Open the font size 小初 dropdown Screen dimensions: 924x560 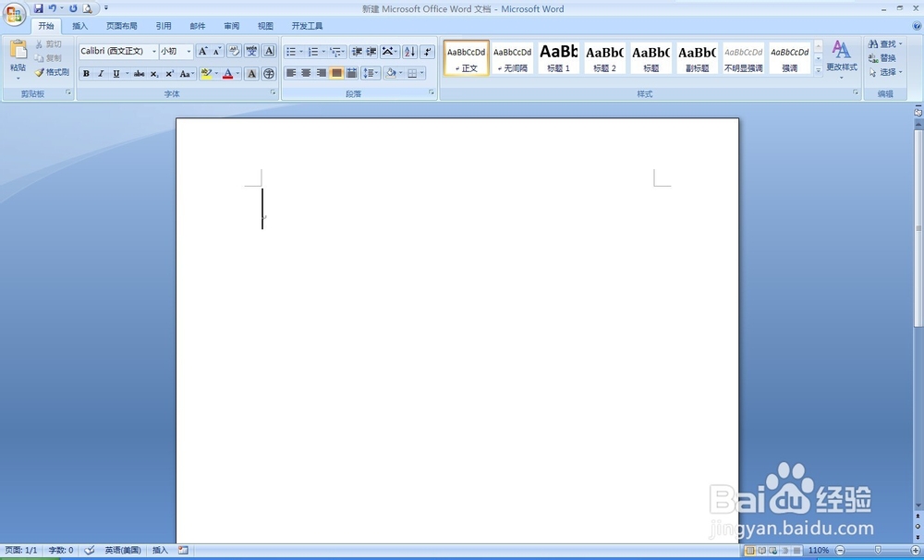189,51
